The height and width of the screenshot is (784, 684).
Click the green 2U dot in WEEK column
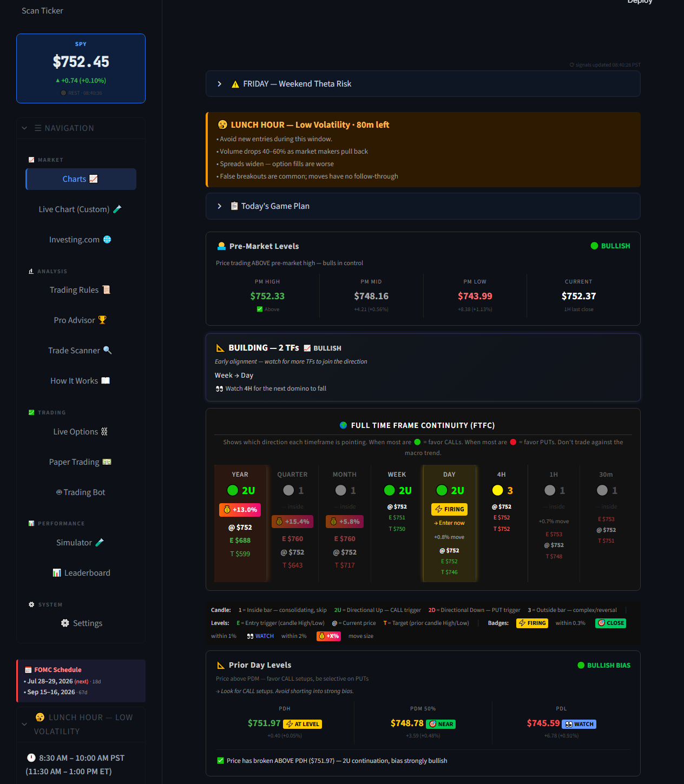(x=389, y=490)
